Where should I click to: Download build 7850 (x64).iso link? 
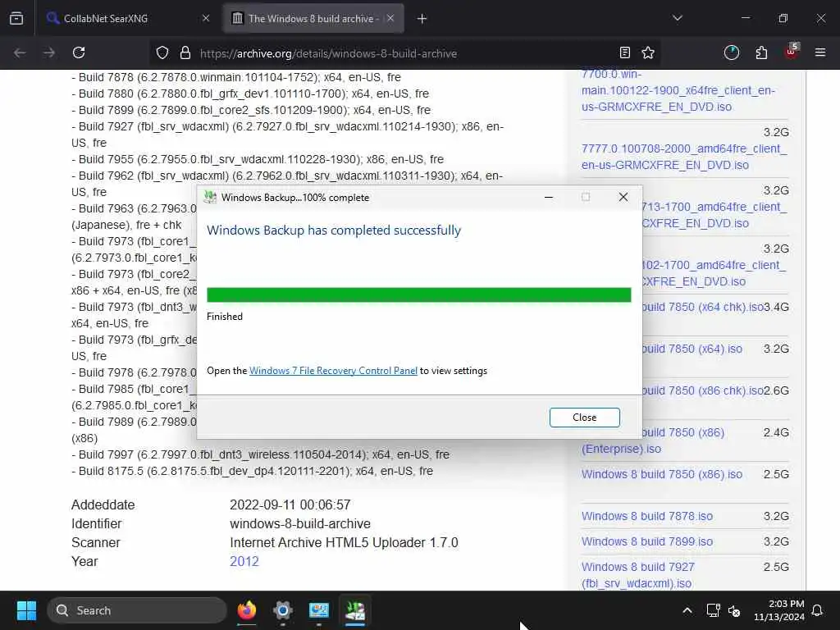pyautogui.click(x=692, y=349)
